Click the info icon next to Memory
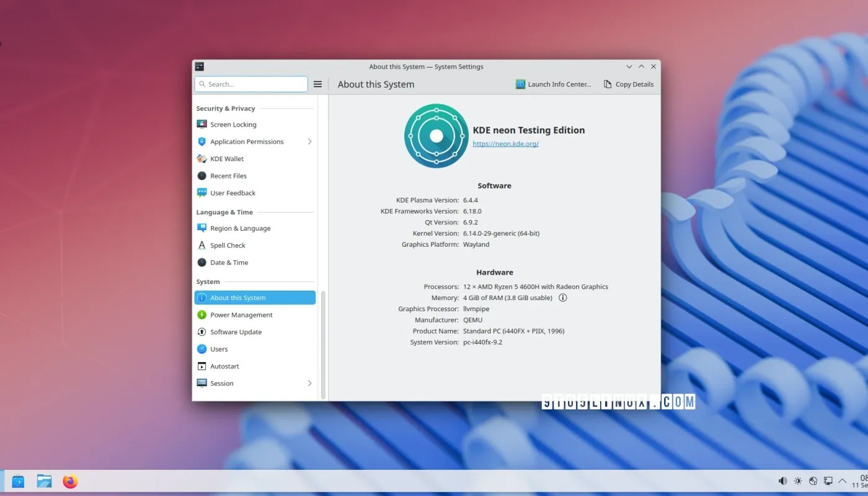This screenshot has width=868, height=496. click(x=562, y=298)
